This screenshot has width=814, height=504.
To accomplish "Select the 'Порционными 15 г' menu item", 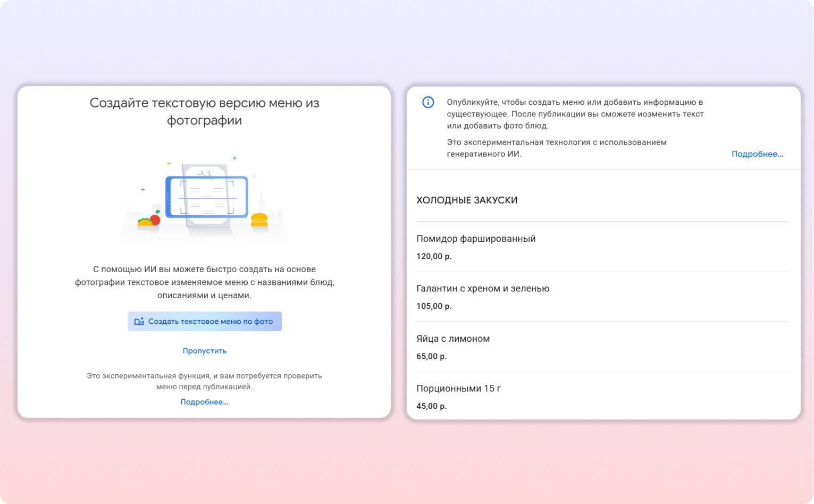I will click(x=458, y=389).
